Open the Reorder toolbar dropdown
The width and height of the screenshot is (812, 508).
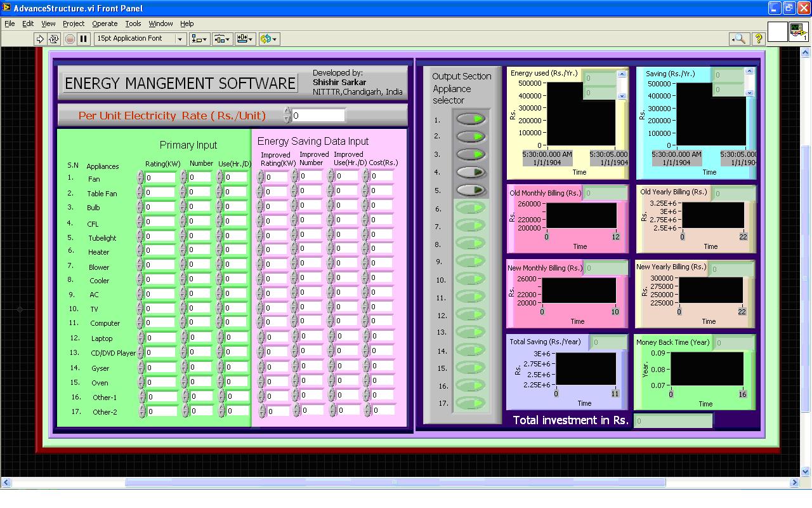coord(268,39)
